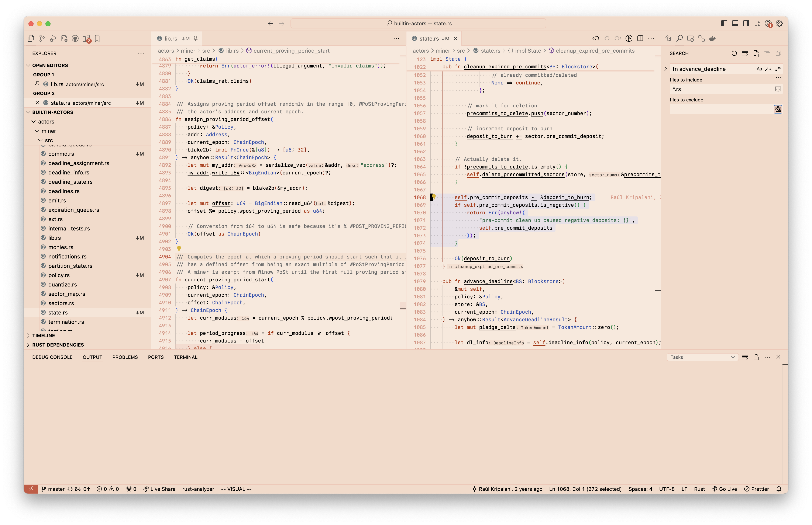Viewport: 812px width, 525px height.
Task: Switch to the lib.rs editor tab
Action: [171, 39]
